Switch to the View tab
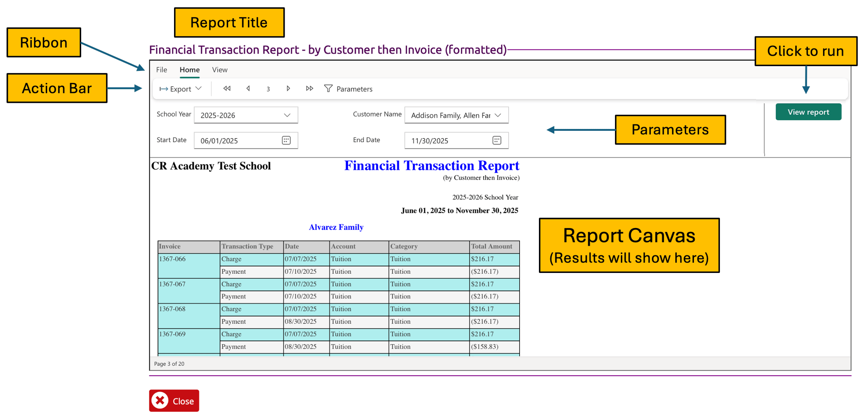 click(219, 70)
